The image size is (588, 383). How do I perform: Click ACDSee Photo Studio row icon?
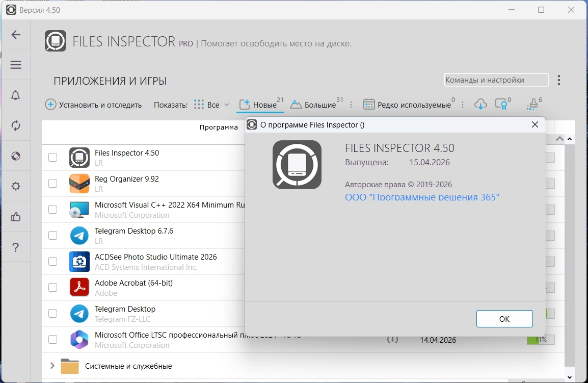coord(79,261)
